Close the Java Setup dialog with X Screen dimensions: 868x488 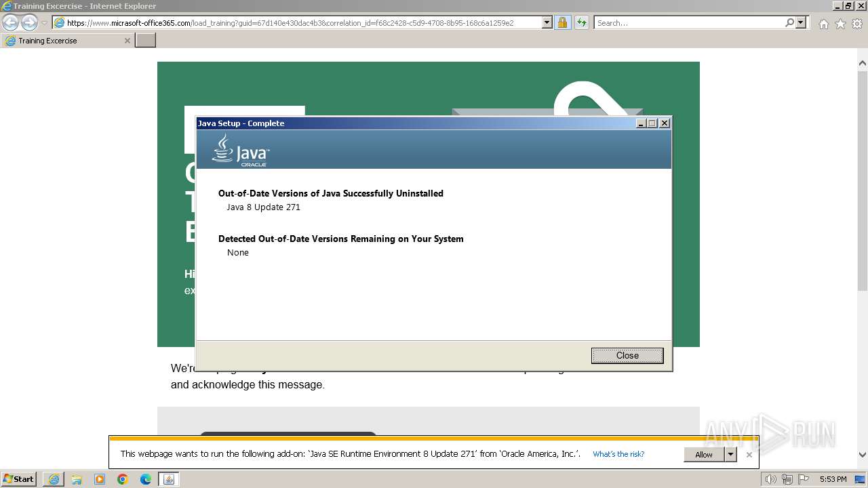[665, 123]
